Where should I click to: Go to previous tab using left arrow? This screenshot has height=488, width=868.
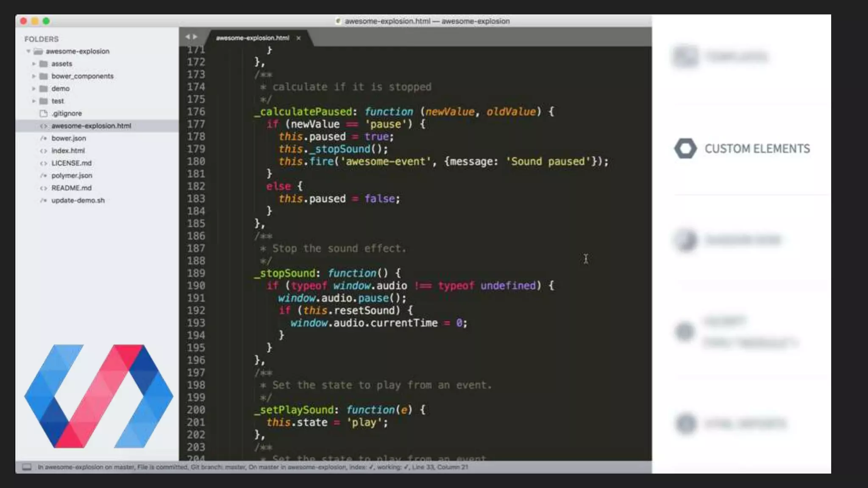coord(187,37)
